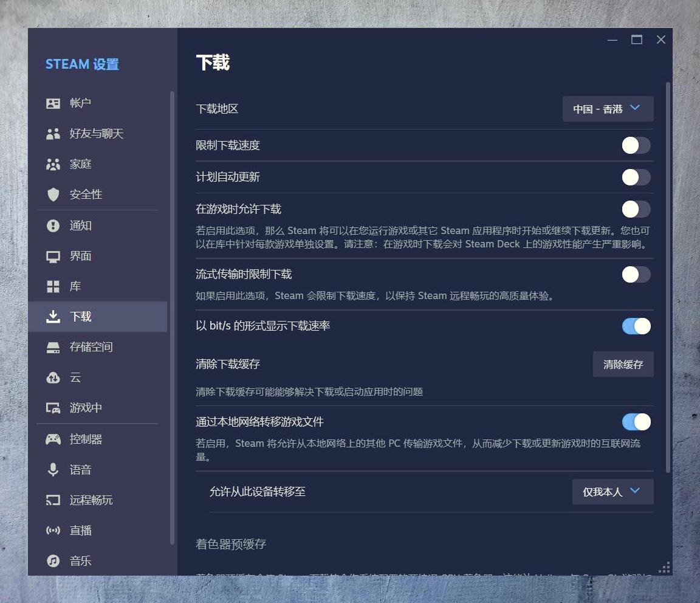
Task: Click the 云 cloud sync icon
Action: click(x=53, y=378)
